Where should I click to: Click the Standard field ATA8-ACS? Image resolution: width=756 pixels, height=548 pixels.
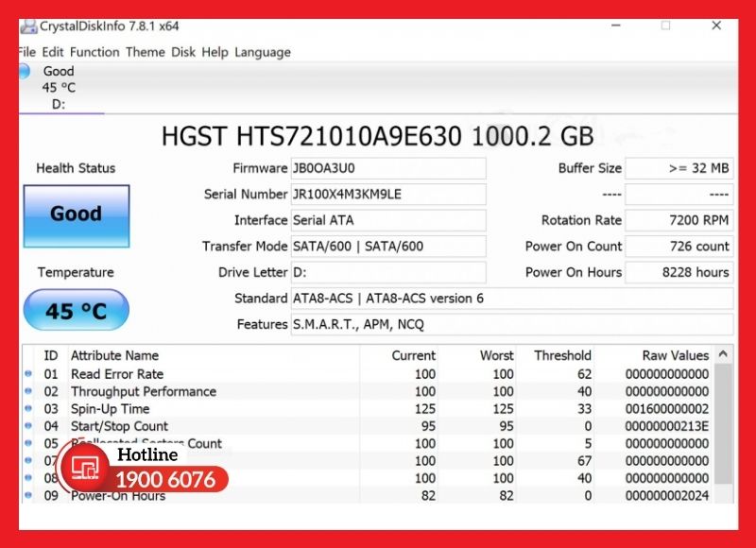click(x=512, y=299)
